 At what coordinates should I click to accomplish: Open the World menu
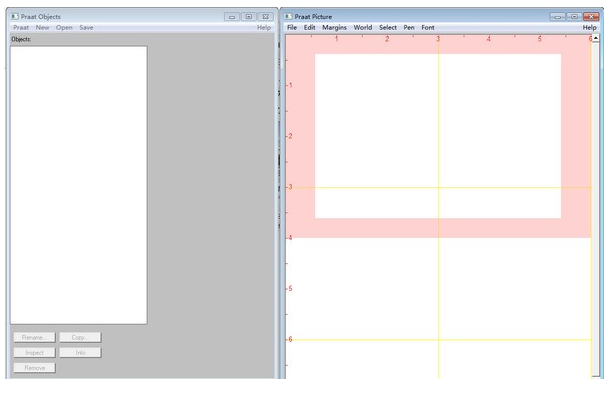coord(363,27)
